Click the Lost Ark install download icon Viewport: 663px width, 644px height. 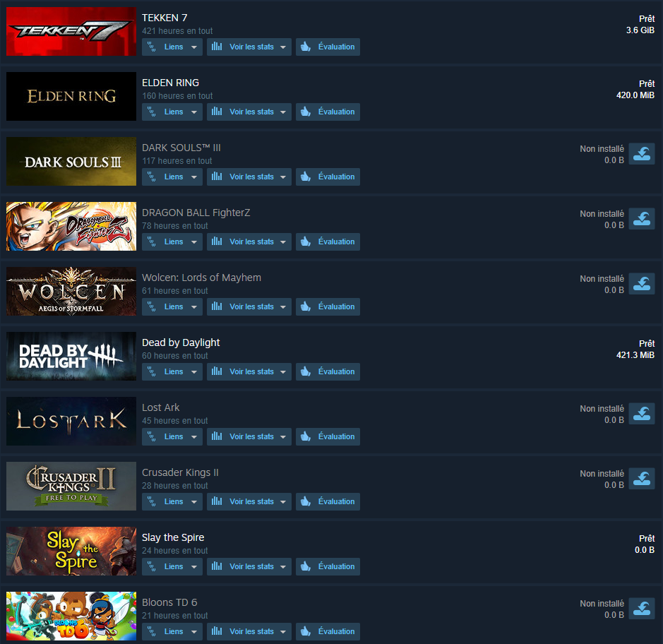641,414
